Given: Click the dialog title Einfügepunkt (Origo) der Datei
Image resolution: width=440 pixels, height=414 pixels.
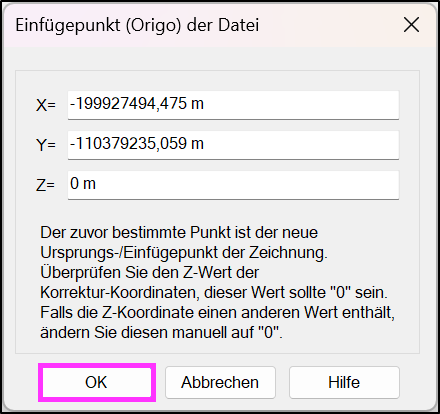Looking at the screenshot, I should [137, 25].
